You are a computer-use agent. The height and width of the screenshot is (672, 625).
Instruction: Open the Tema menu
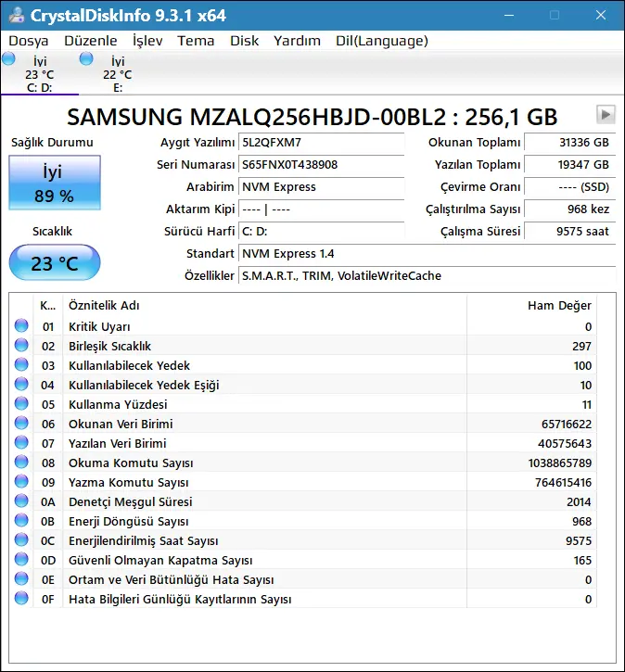coord(196,41)
